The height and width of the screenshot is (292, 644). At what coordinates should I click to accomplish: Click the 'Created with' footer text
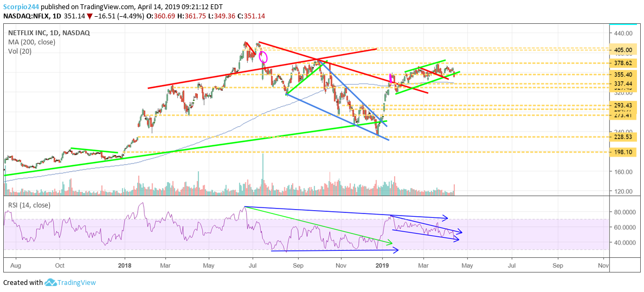point(23,283)
